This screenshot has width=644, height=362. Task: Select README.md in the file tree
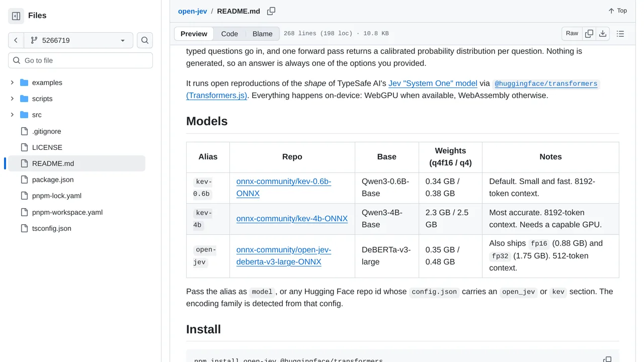[x=75, y=163]
